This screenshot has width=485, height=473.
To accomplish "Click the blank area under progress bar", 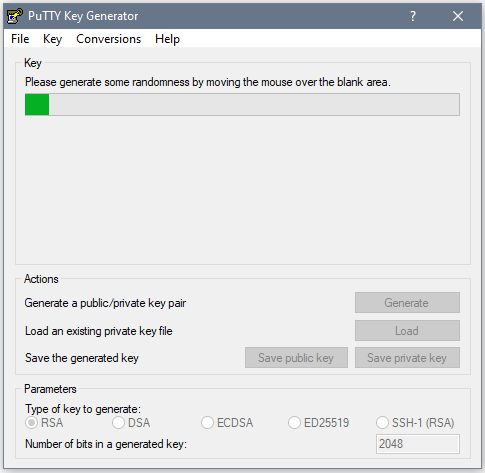I will [242, 190].
